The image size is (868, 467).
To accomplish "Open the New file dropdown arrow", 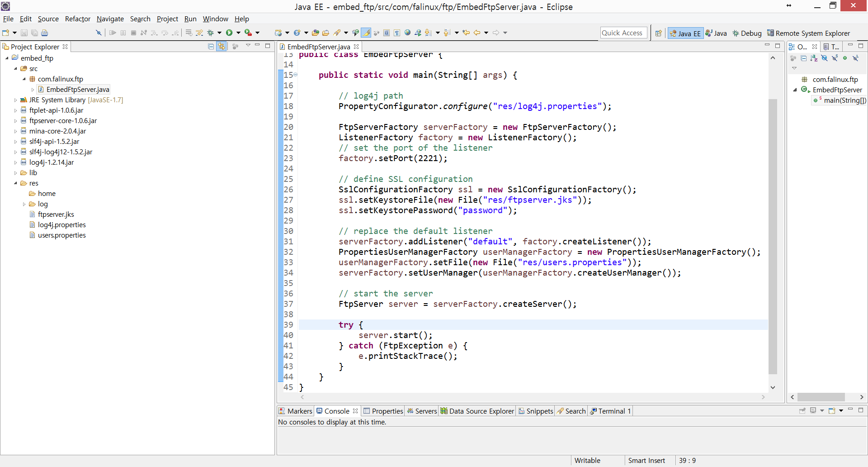I will (x=14, y=33).
